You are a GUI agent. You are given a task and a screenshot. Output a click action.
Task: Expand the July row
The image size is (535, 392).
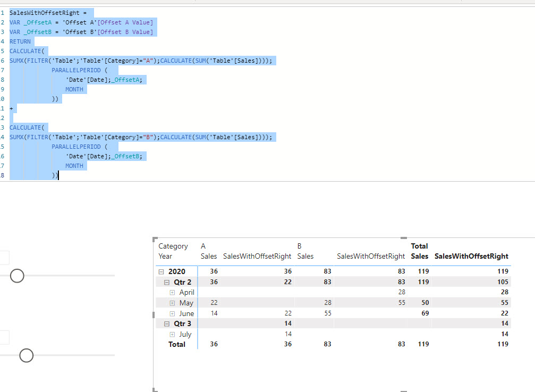(172, 334)
